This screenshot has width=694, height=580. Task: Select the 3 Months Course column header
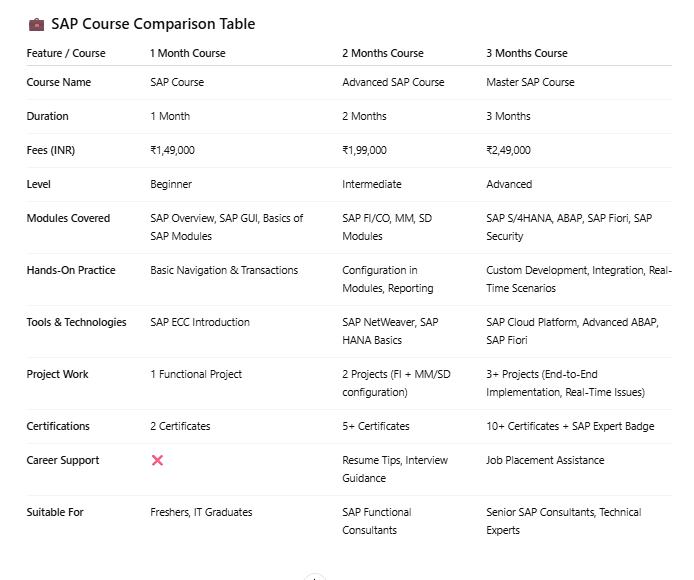(526, 53)
